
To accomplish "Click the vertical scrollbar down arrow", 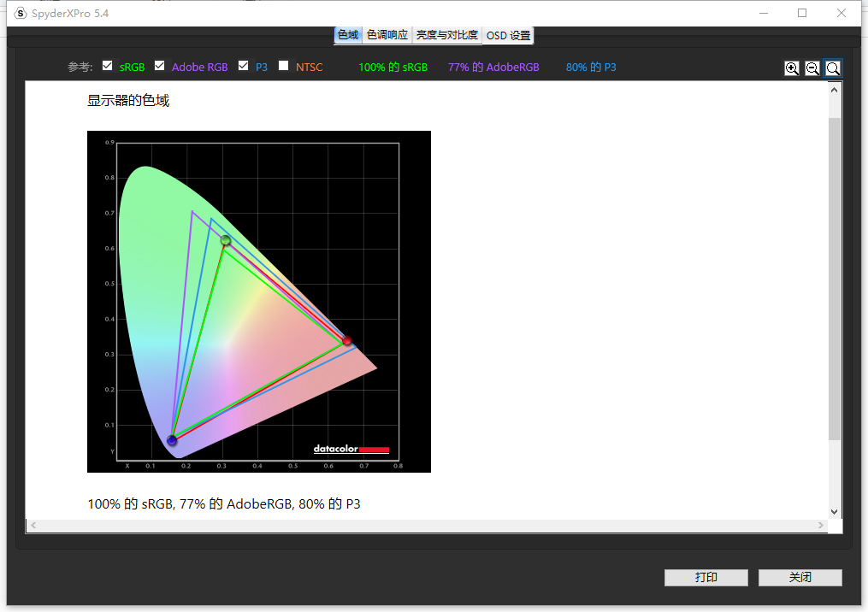I will pyautogui.click(x=835, y=512).
